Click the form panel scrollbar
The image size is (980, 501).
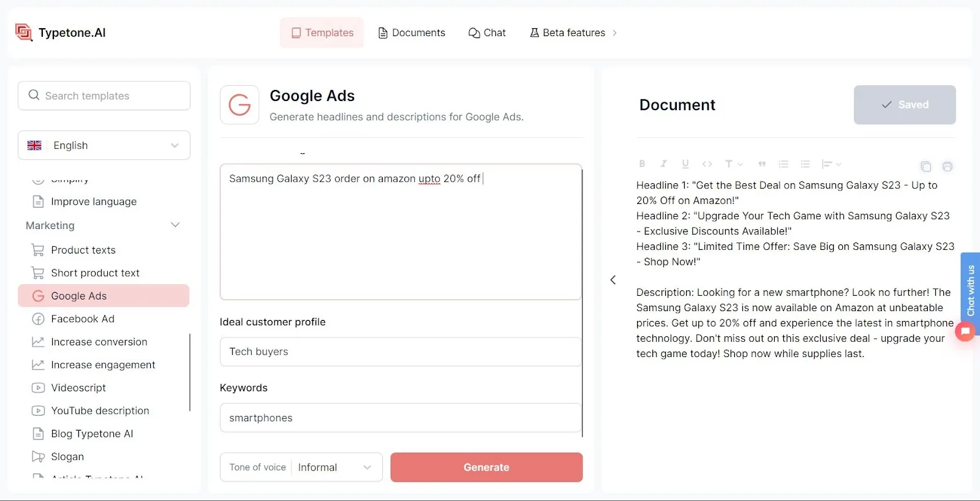pyautogui.click(x=582, y=303)
